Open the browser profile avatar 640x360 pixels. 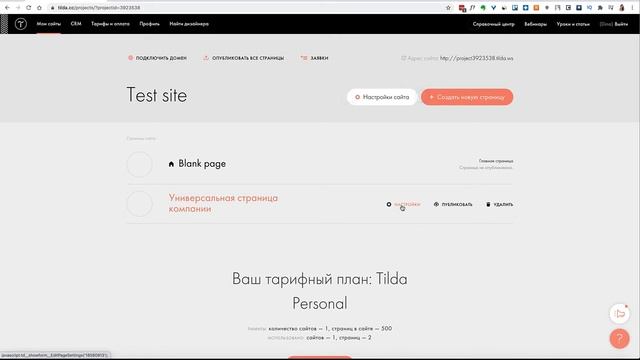(x=622, y=7)
